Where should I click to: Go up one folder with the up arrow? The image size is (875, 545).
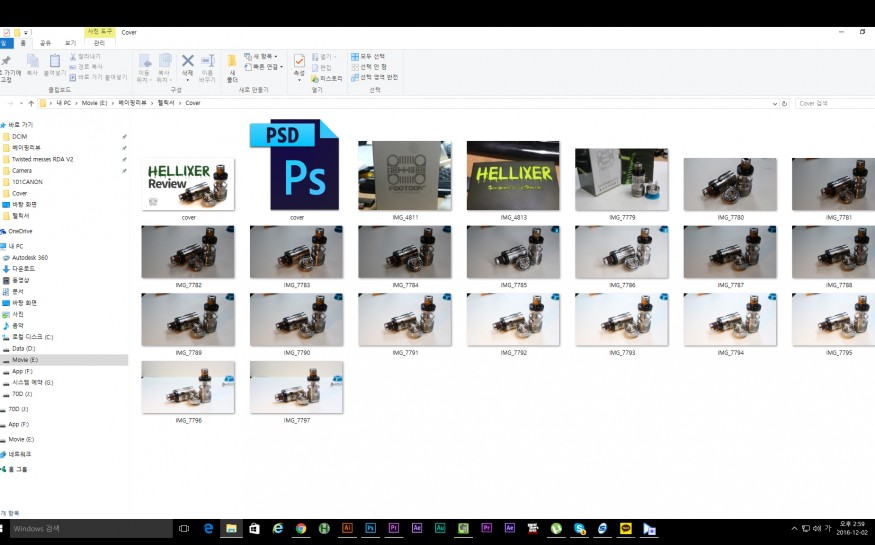(x=33, y=103)
